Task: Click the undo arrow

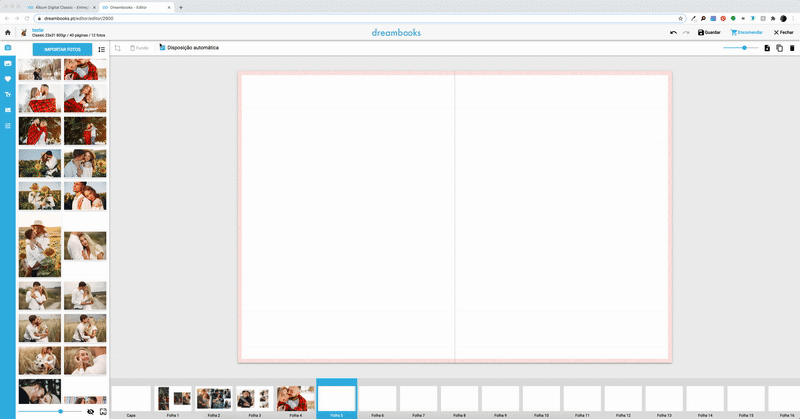Action: (x=673, y=33)
